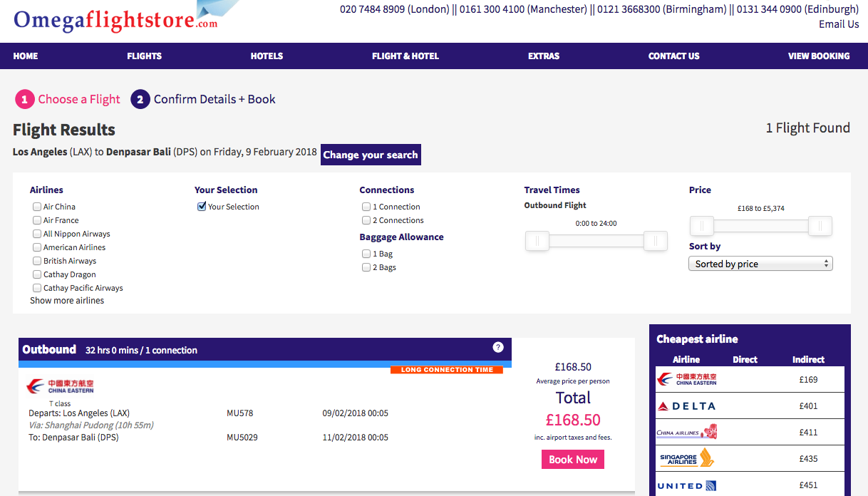Expand Show more airlines list
868x496 pixels.
coord(67,301)
